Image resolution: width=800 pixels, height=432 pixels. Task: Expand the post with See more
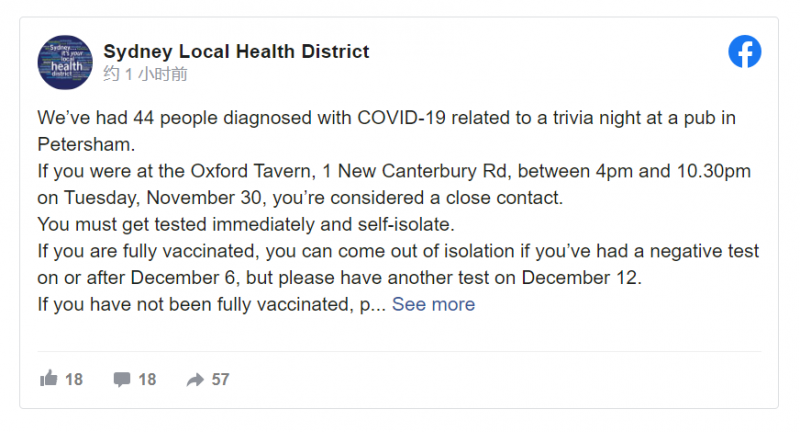433,304
